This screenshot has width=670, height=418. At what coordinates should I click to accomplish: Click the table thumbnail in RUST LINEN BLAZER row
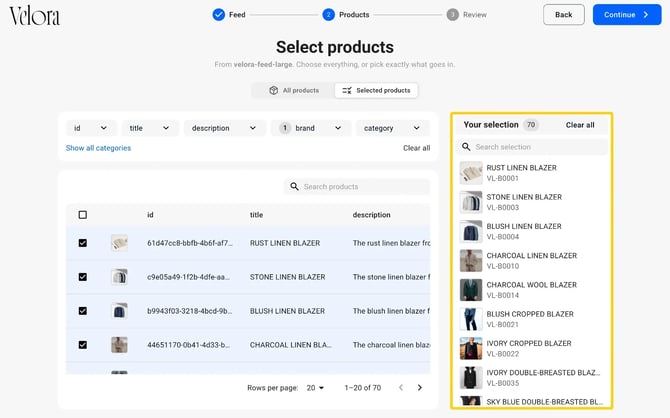(119, 243)
